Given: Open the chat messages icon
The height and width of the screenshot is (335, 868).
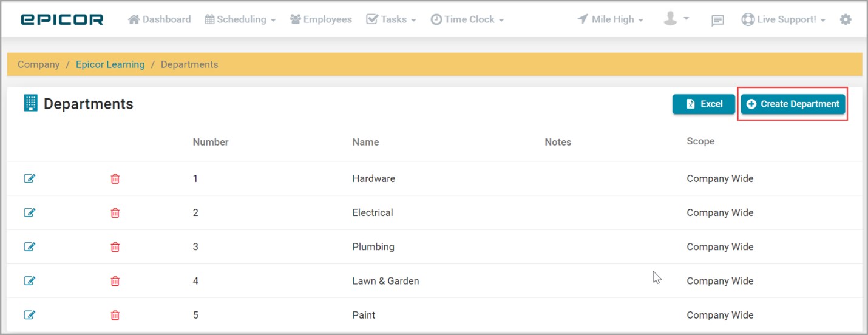Looking at the screenshot, I should [x=717, y=20].
